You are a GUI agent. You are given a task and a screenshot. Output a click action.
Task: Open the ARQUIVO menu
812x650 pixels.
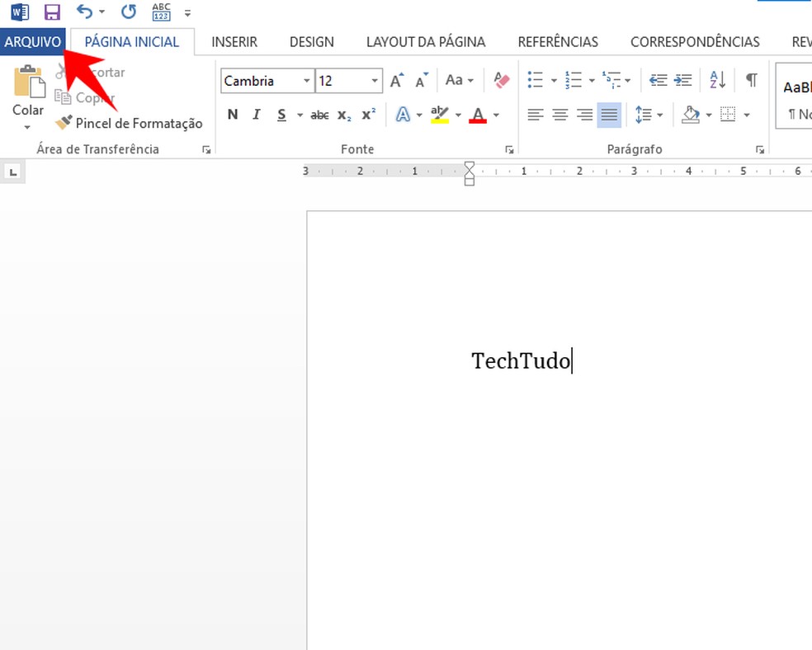click(x=33, y=41)
